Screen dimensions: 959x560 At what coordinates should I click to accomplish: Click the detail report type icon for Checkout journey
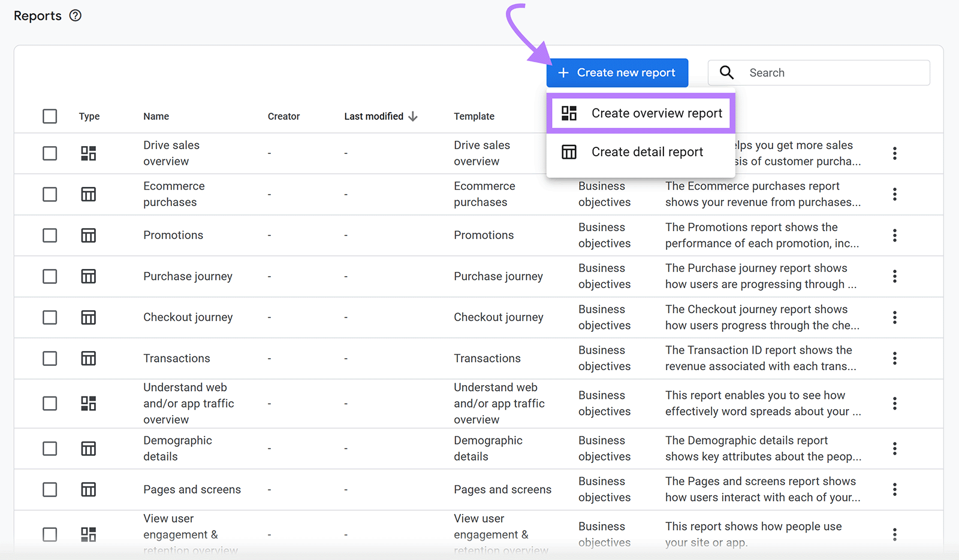[88, 317]
